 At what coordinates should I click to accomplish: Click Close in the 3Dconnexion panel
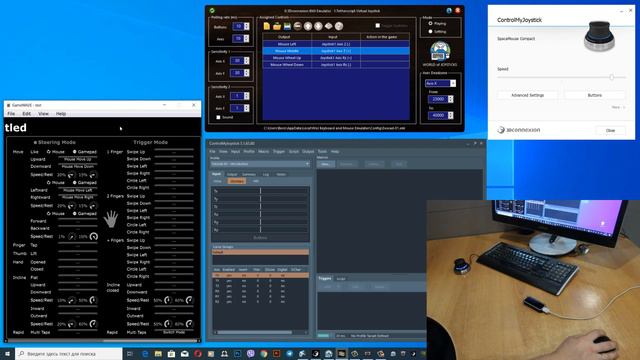coord(610,130)
